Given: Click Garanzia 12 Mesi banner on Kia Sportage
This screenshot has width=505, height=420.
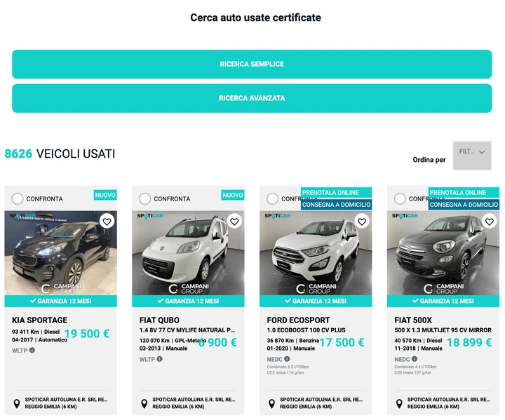Looking at the screenshot, I should (x=60, y=301).
